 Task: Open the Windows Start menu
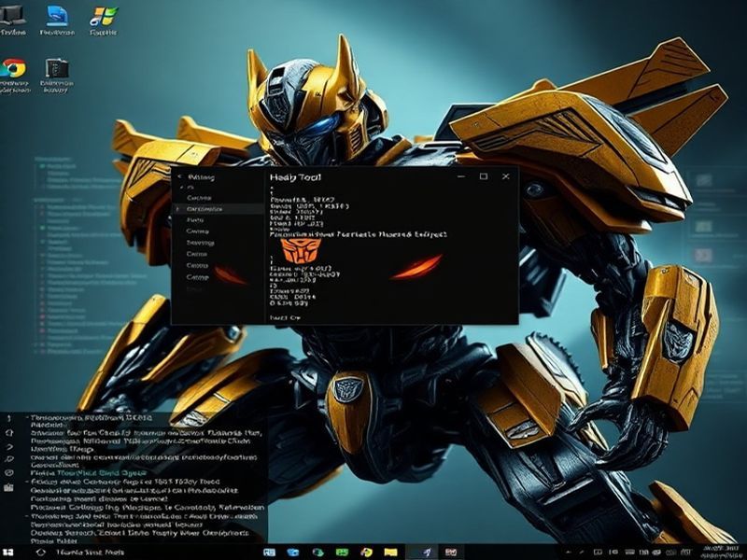[x=7, y=553]
